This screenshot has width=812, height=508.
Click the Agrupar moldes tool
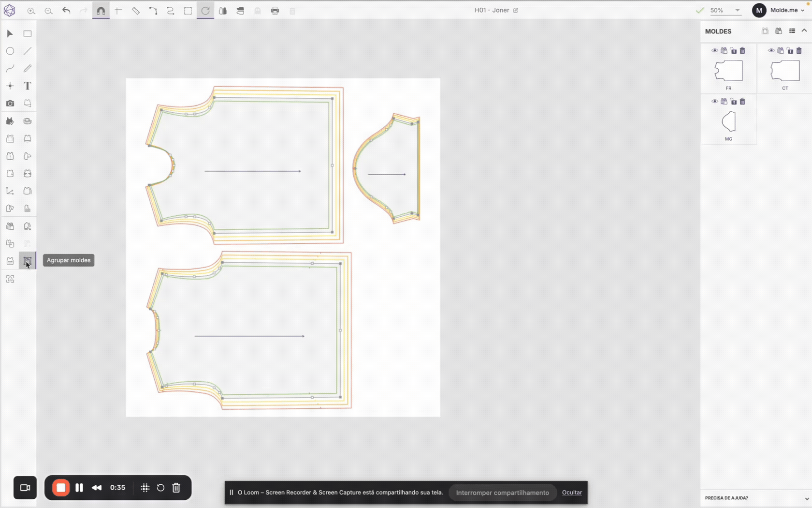[28, 261]
